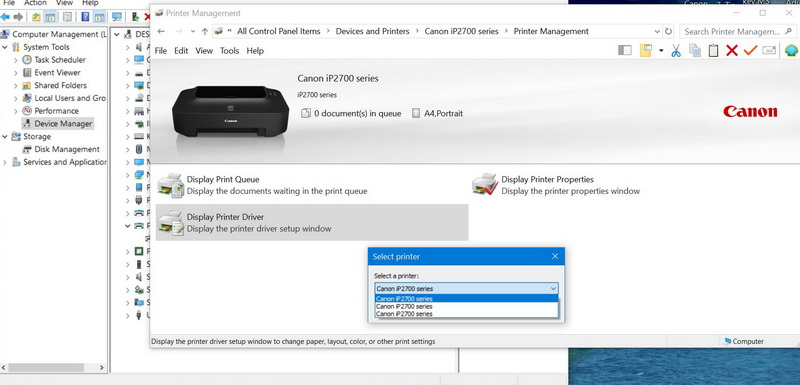Image resolution: width=800 pixels, height=385 pixels.
Task: Click the monitor icon in Computer Management toolbar
Action: [x=117, y=17]
